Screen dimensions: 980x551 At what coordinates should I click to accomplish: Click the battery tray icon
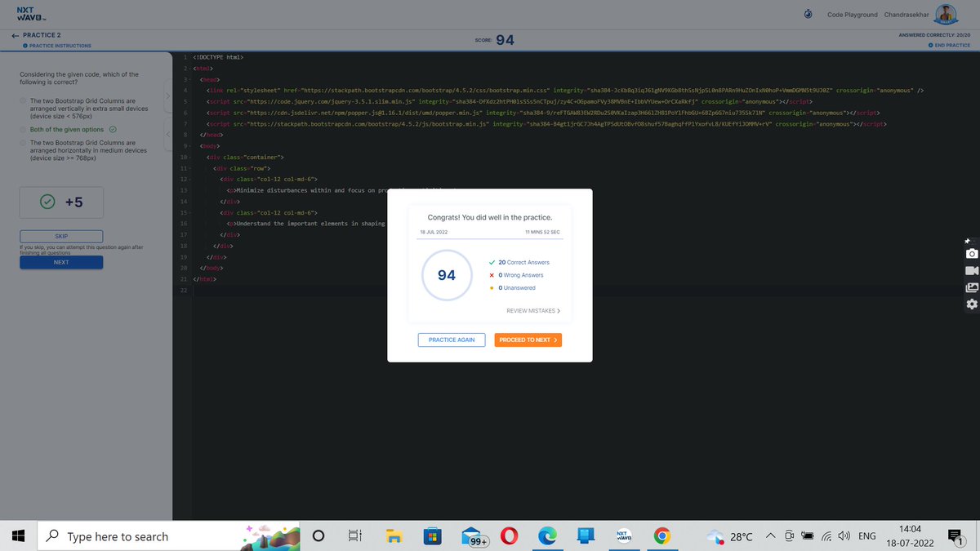pyautogui.click(x=808, y=536)
